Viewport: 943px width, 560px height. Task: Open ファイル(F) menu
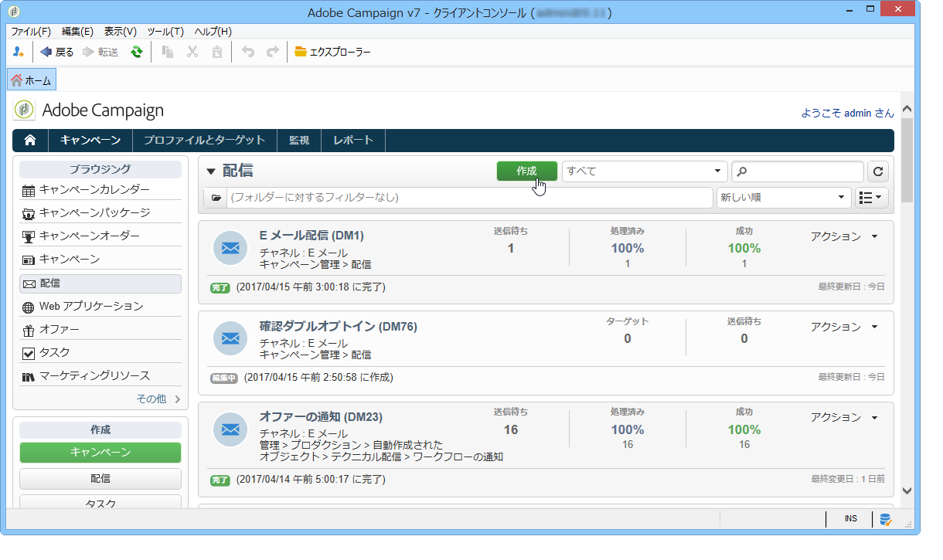pos(31,32)
